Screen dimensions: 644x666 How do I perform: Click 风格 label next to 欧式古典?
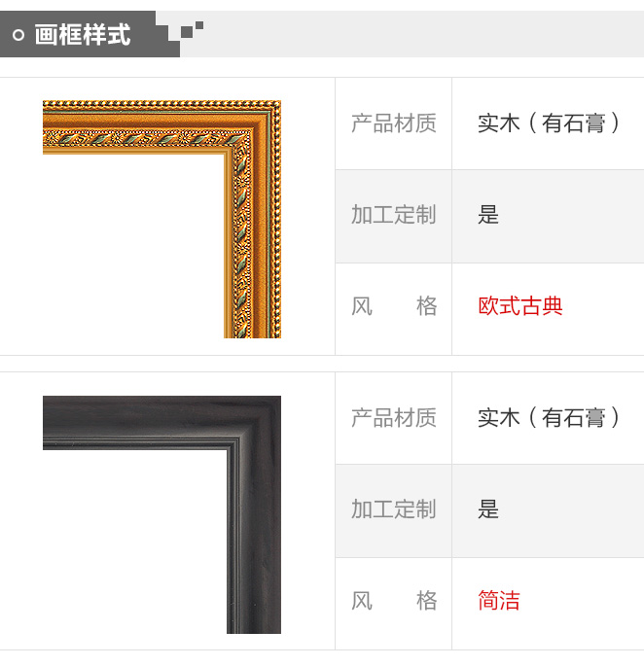click(x=394, y=306)
